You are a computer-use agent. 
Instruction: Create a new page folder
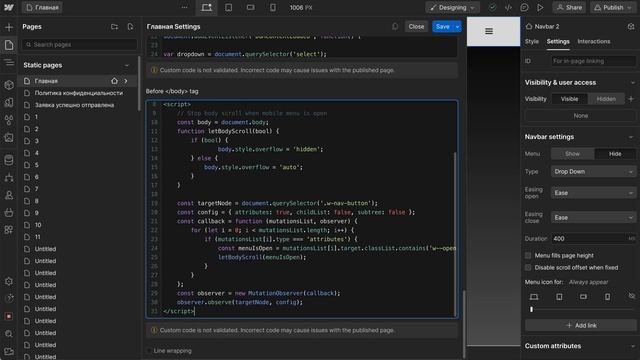click(114, 27)
